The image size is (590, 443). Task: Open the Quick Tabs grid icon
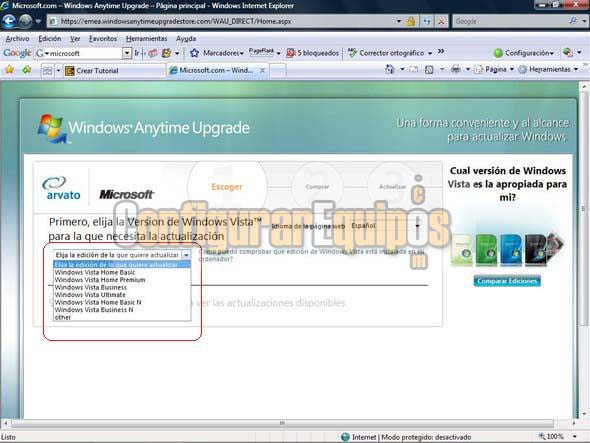(x=47, y=71)
